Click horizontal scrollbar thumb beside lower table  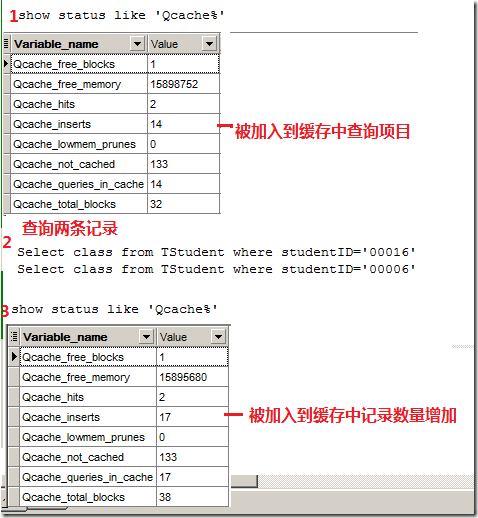point(244,481)
